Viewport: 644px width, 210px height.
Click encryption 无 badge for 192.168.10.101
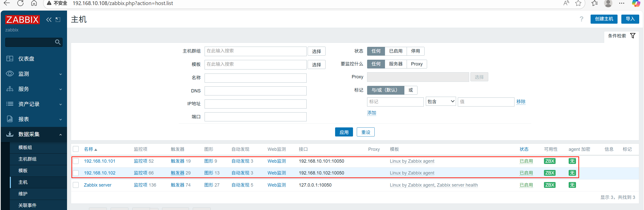[x=572, y=161]
